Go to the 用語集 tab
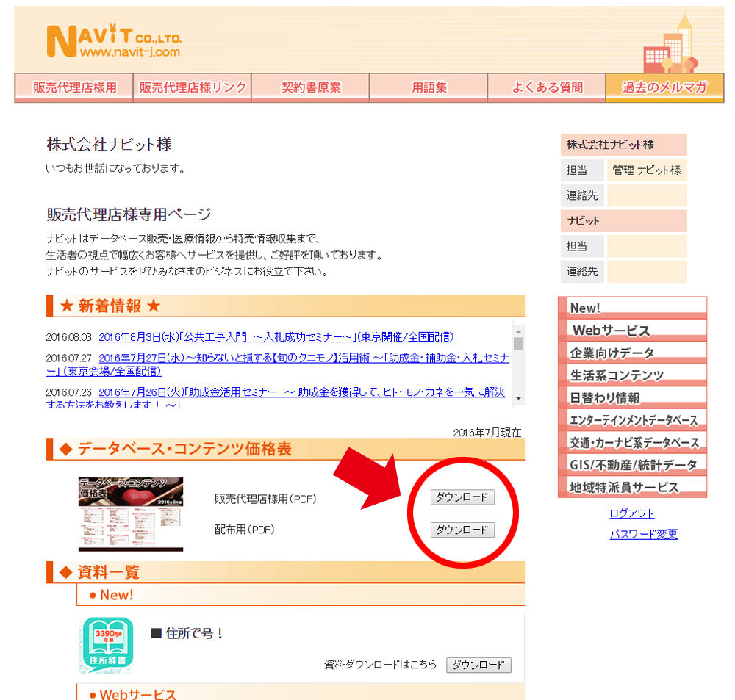The image size is (735, 700). tap(429, 87)
